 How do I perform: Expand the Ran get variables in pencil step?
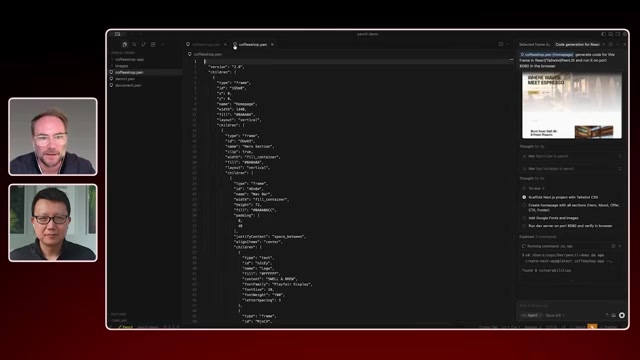click(571, 169)
